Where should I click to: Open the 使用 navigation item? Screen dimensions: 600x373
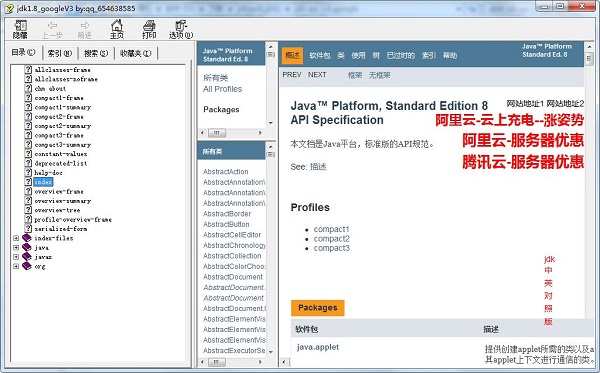358,55
